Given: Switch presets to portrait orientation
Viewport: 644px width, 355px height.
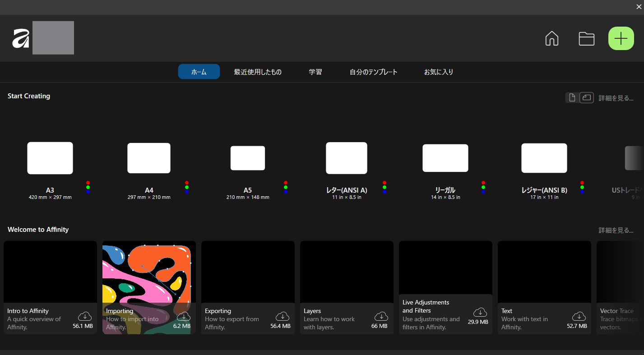Looking at the screenshot, I should [572, 97].
